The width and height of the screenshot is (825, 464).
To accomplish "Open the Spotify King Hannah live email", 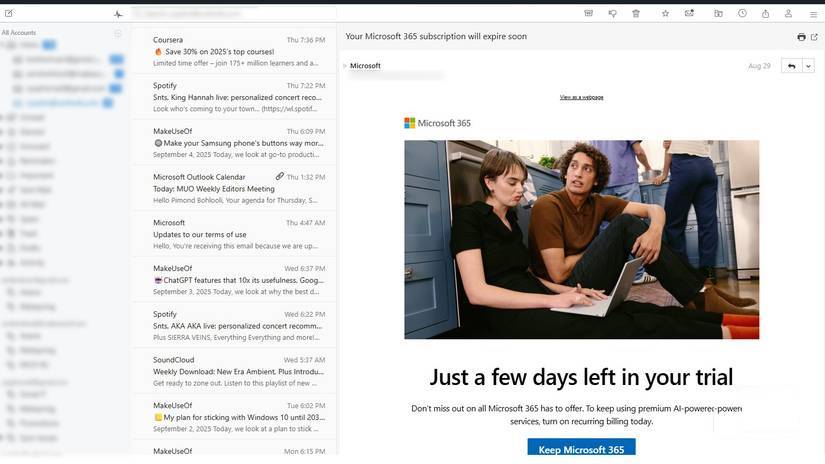I will pos(234,97).
